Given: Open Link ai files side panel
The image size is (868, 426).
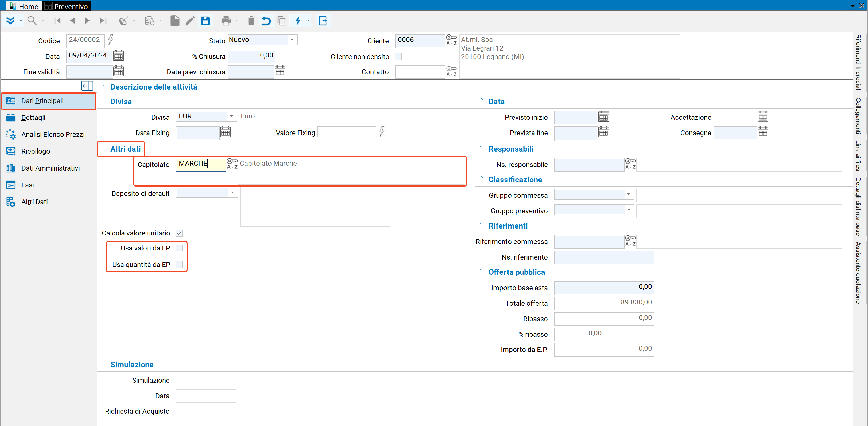Looking at the screenshot, I should tap(858, 156).
